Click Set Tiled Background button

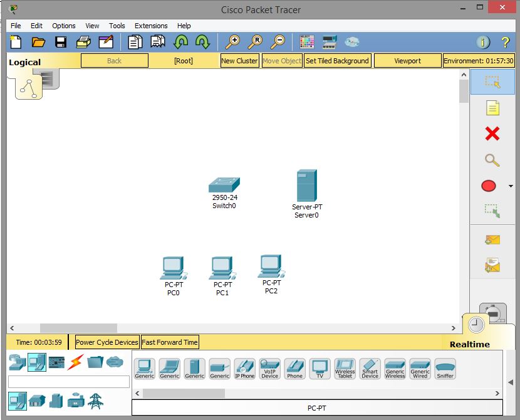point(337,61)
